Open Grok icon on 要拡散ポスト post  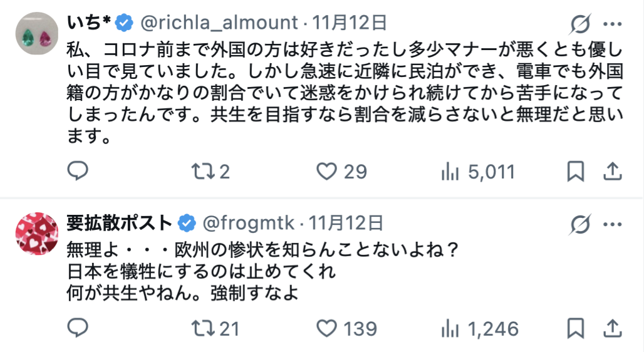point(580,224)
